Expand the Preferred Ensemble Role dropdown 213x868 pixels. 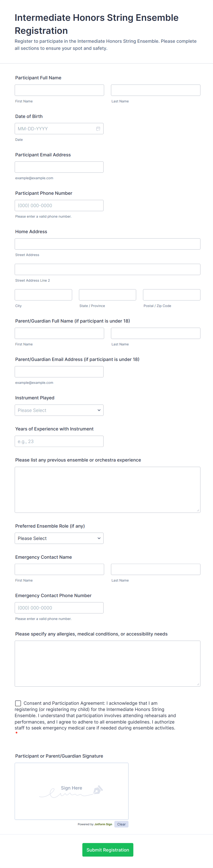[59, 538]
